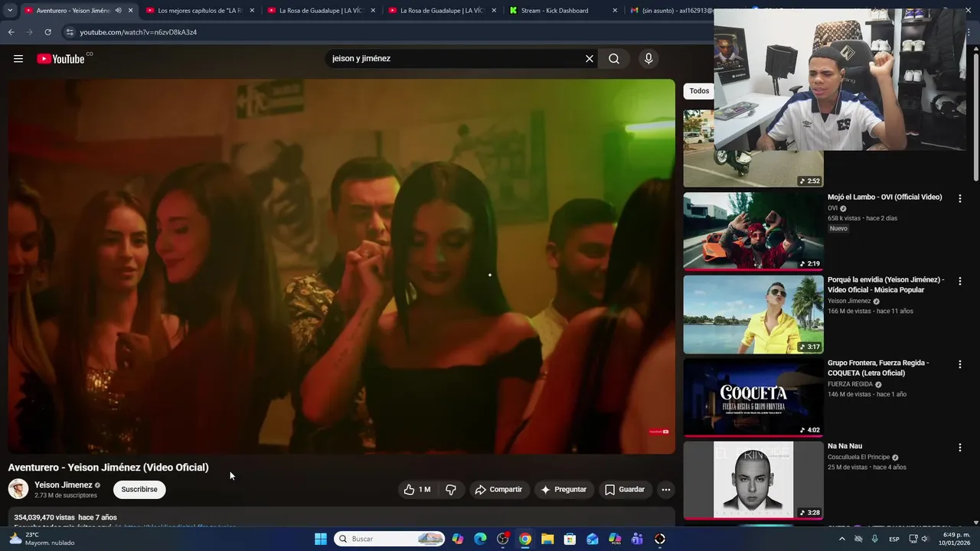This screenshot has height=551, width=980.
Task: Click the Preguntar button
Action: [563, 490]
